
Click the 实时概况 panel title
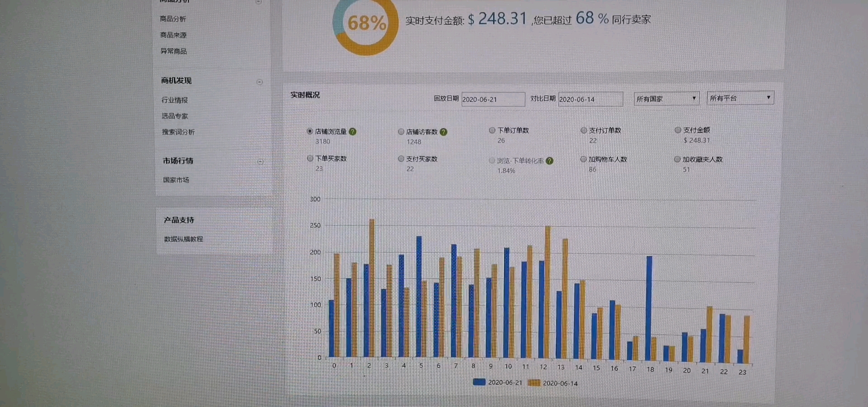pos(305,95)
